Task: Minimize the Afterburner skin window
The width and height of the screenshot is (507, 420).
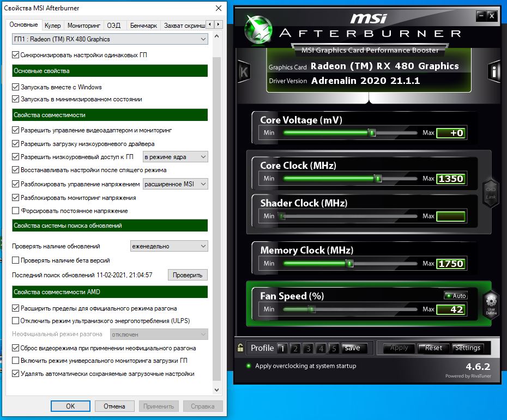Action: (481, 15)
